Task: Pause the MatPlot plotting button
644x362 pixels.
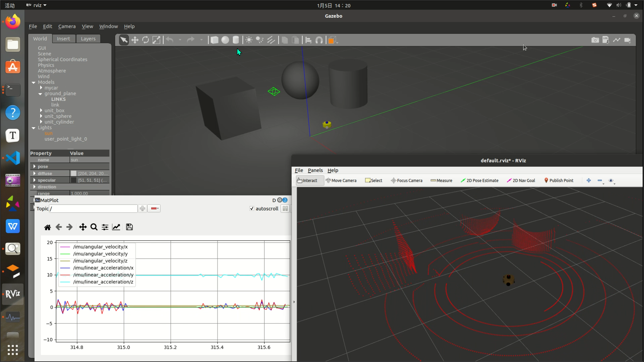Action: [x=285, y=208]
